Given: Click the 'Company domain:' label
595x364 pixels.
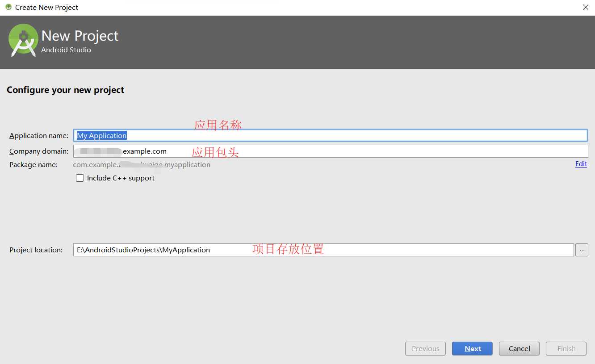Looking at the screenshot, I should click(39, 151).
